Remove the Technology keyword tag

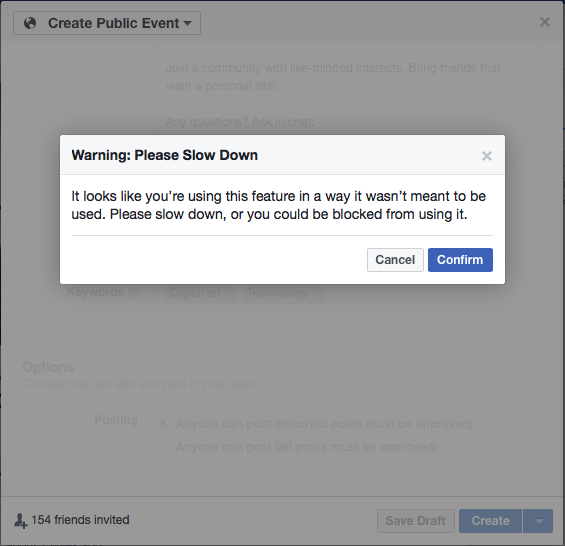[x=316, y=293]
